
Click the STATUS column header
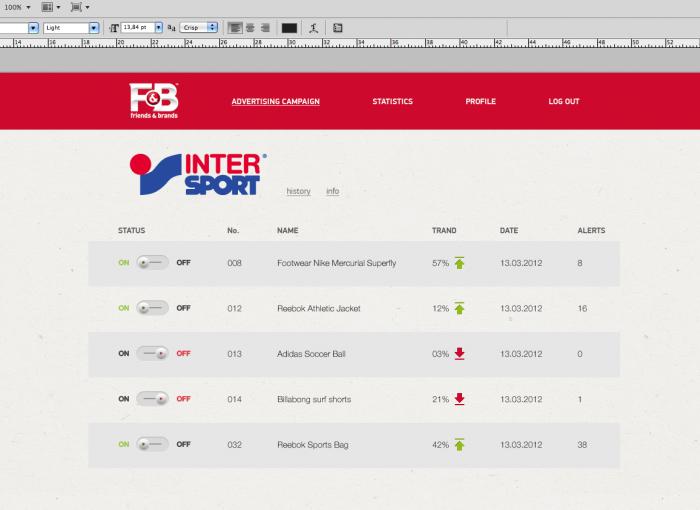tap(131, 230)
